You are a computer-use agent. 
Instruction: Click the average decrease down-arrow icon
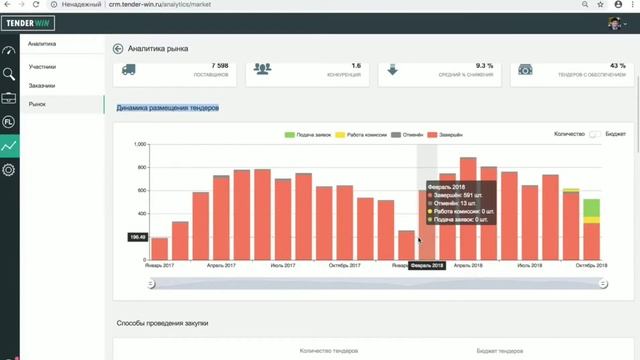click(392, 70)
